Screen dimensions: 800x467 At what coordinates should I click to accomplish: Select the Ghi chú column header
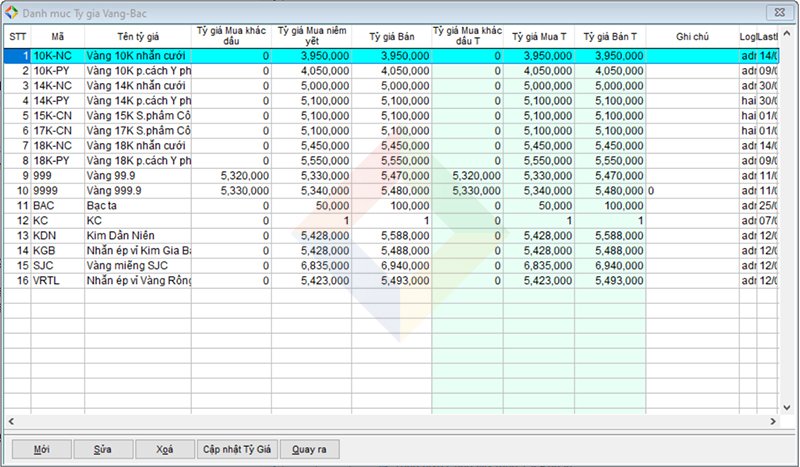(x=691, y=36)
